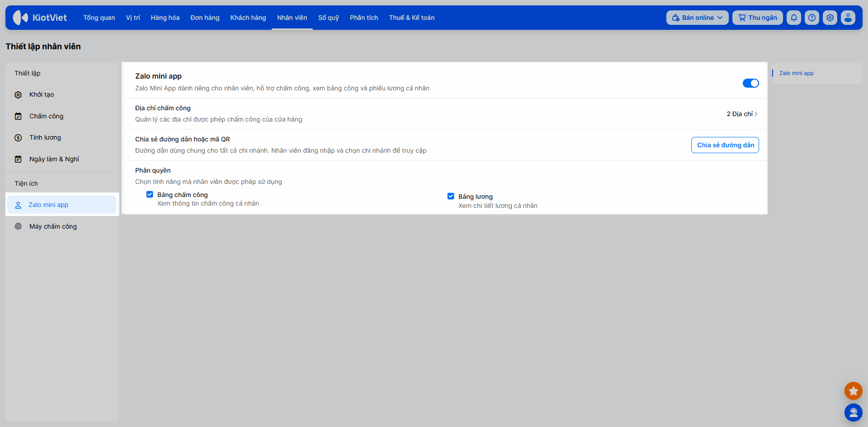The image size is (868, 427).
Task: Open the Khách hàng menu
Action: pos(248,18)
